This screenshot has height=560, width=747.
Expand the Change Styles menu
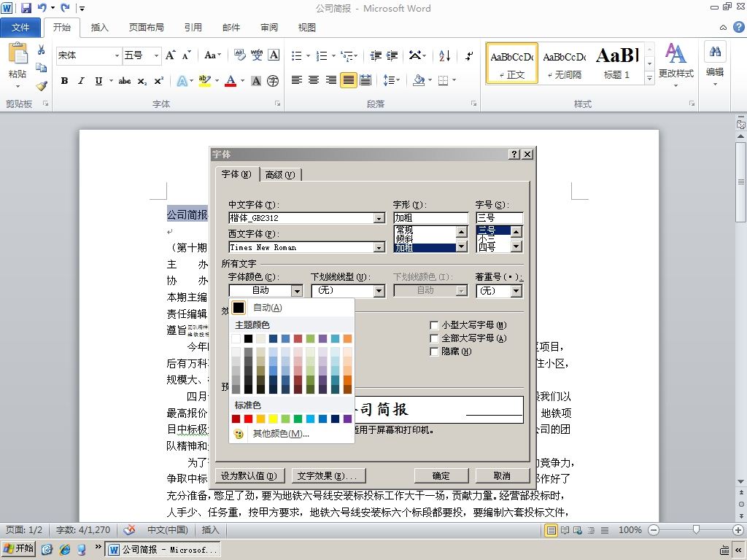676,65
